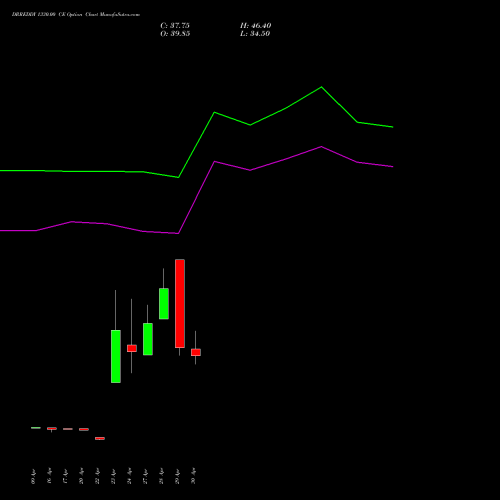Click the close price value C: 37.75

[x=175, y=26]
